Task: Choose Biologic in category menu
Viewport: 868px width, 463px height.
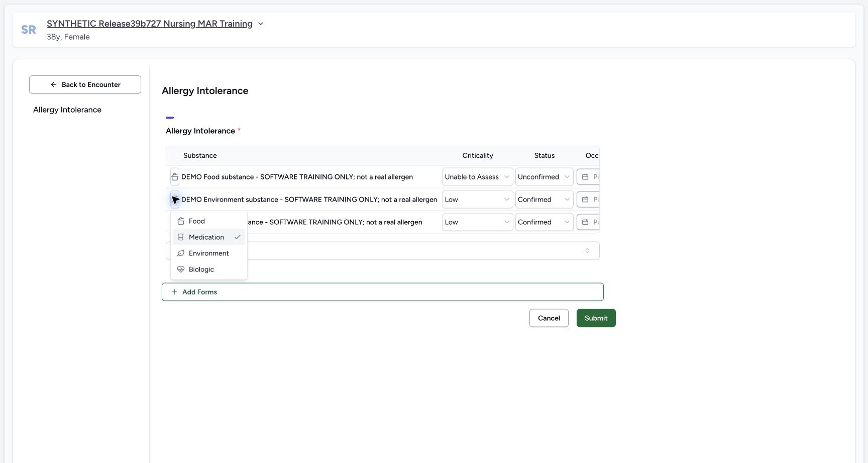Action: click(x=208, y=269)
